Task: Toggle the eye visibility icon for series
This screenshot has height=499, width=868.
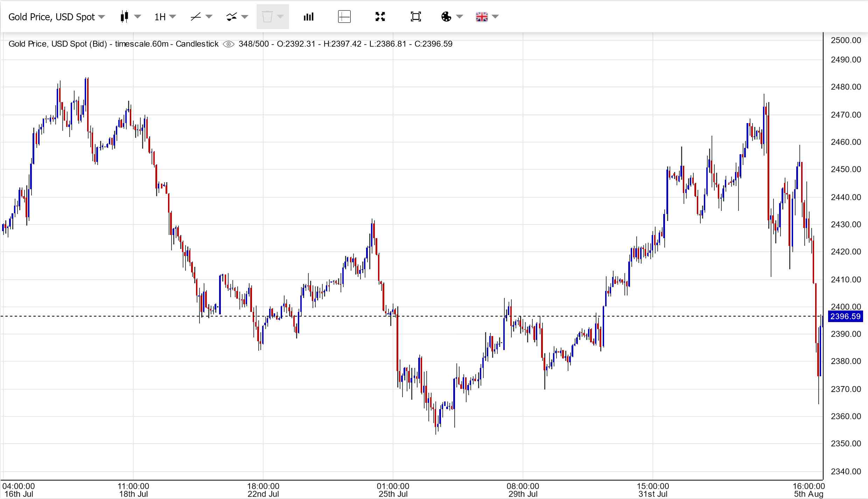Action: click(229, 44)
